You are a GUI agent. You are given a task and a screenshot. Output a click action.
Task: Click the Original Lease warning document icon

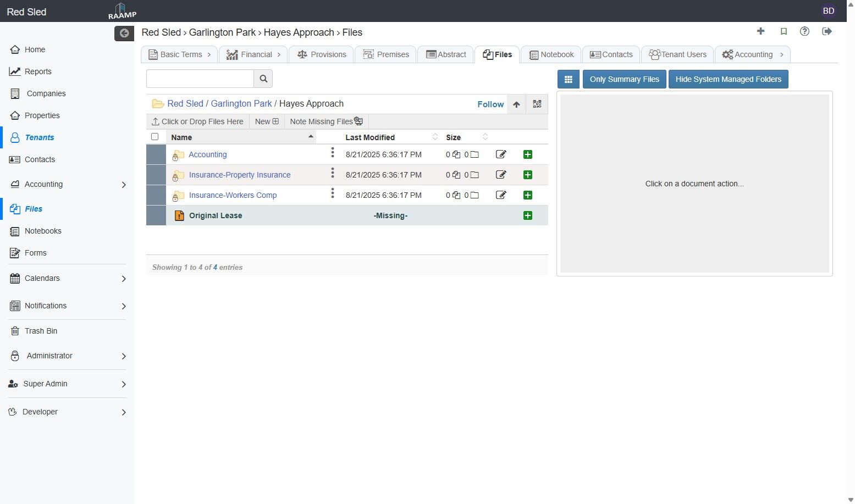click(x=179, y=215)
